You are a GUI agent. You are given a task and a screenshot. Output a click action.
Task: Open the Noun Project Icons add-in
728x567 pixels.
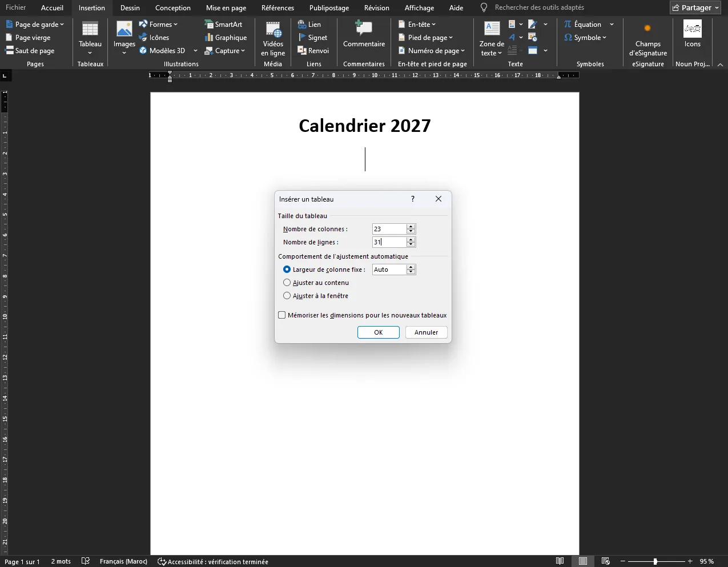(693, 35)
